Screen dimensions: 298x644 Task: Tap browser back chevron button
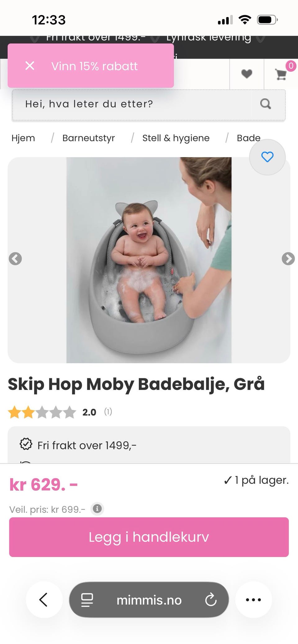(x=44, y=600)
